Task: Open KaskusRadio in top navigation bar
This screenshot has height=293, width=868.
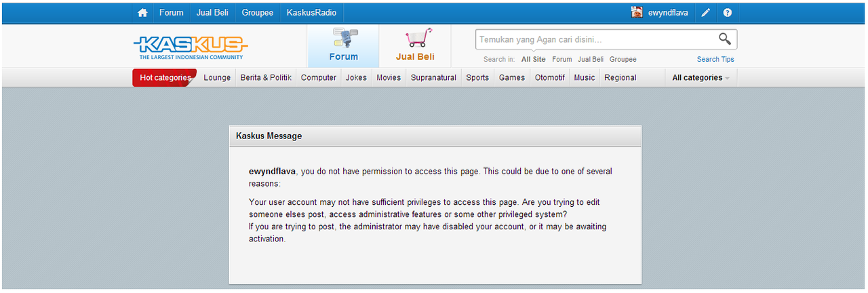Action: tap(311, 13)
